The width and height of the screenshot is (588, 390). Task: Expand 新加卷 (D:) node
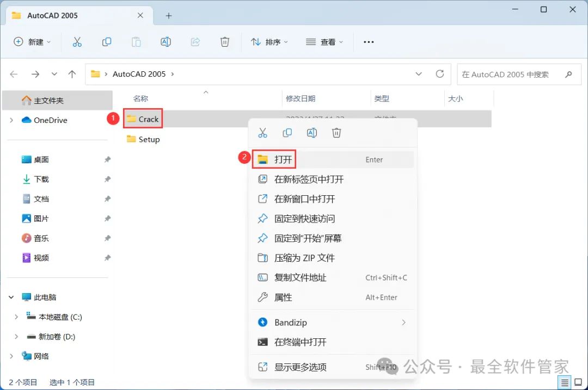(x=16, y=337)
